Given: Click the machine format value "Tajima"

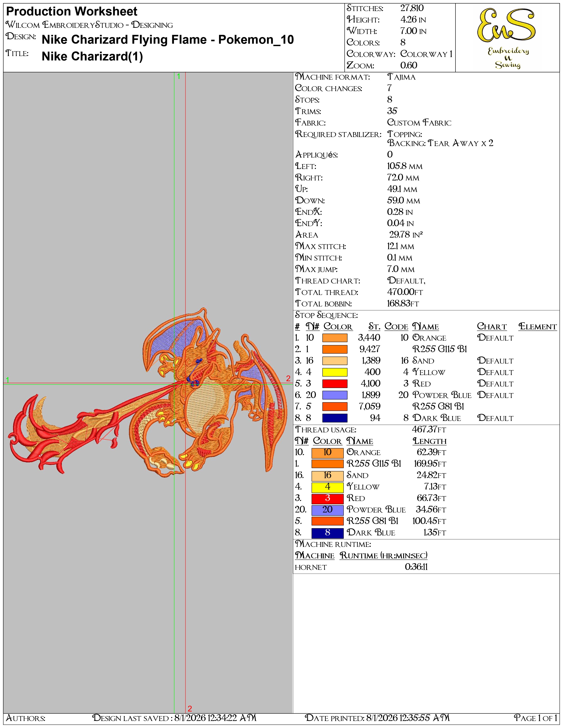Looking at the screenshot, I should [x=401, y=77].
